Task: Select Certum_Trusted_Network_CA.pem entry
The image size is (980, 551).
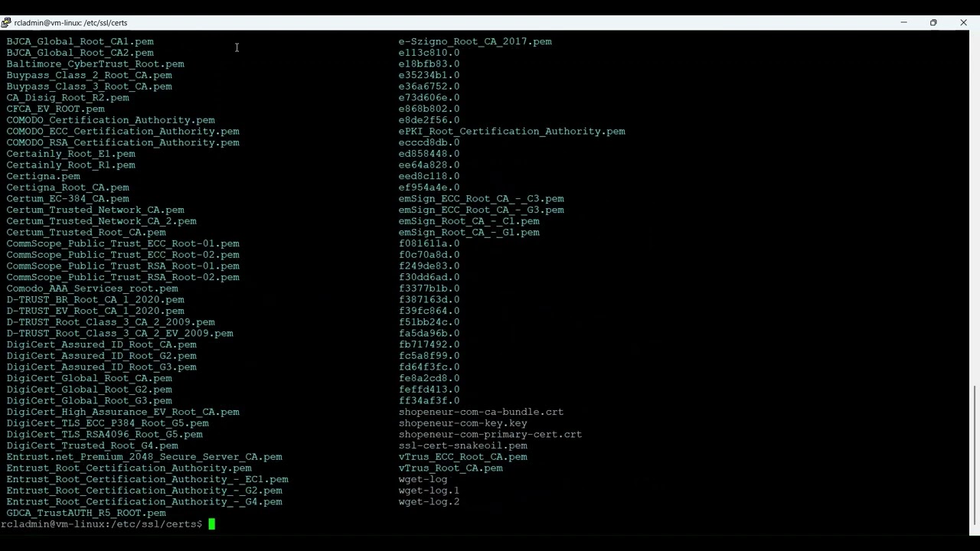Action: click(x=96, y=210)
